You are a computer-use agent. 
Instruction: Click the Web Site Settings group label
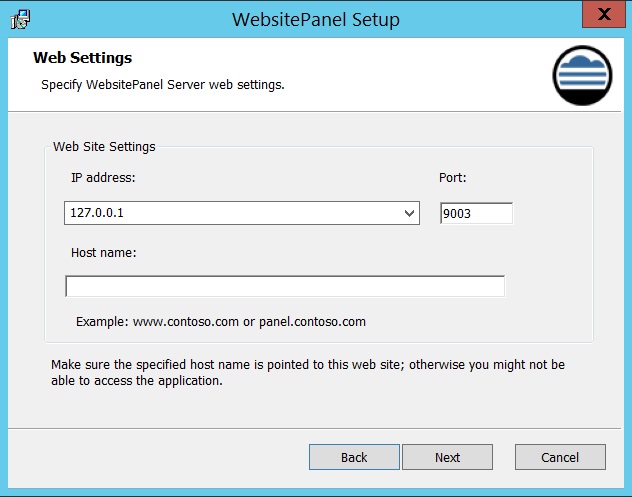(104, 146)
